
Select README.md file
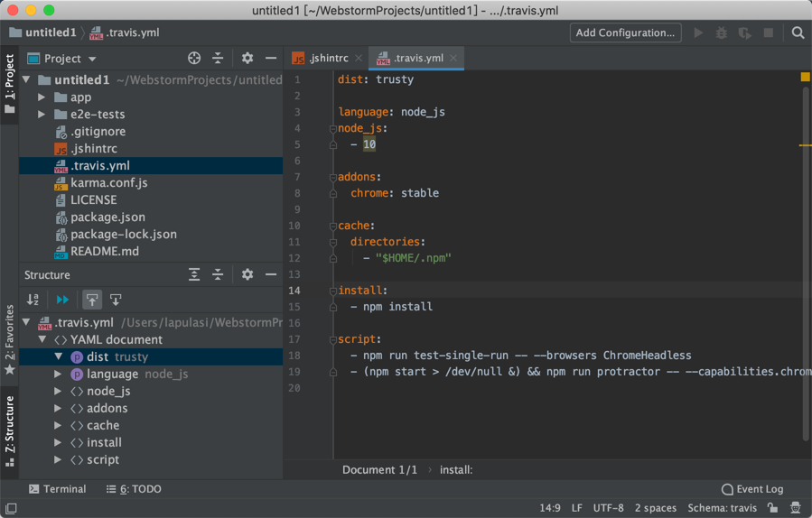tap(151, 251)
